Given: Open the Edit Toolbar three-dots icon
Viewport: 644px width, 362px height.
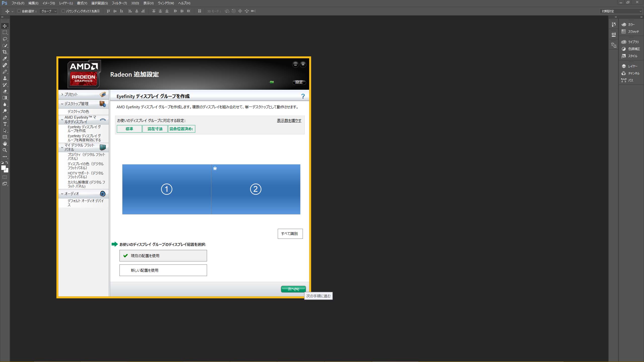Looking at the screenshot, I should [x=5, y=157].
